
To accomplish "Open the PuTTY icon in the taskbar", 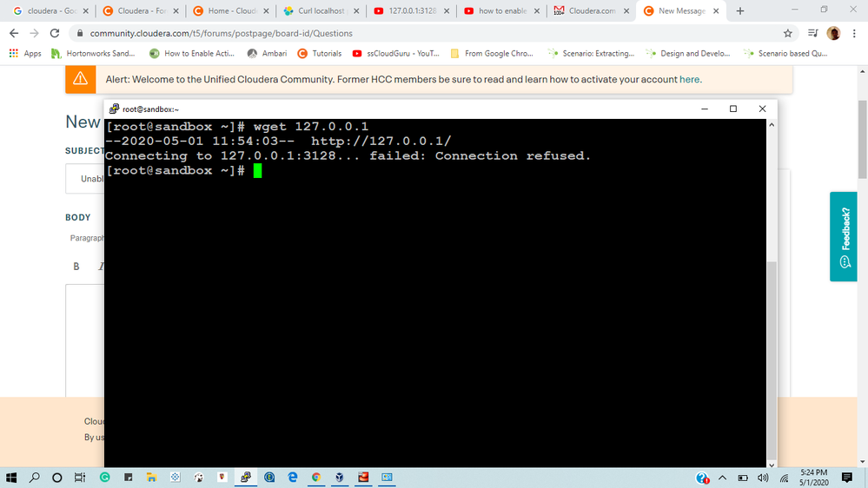I will click(x=245, y=477).
